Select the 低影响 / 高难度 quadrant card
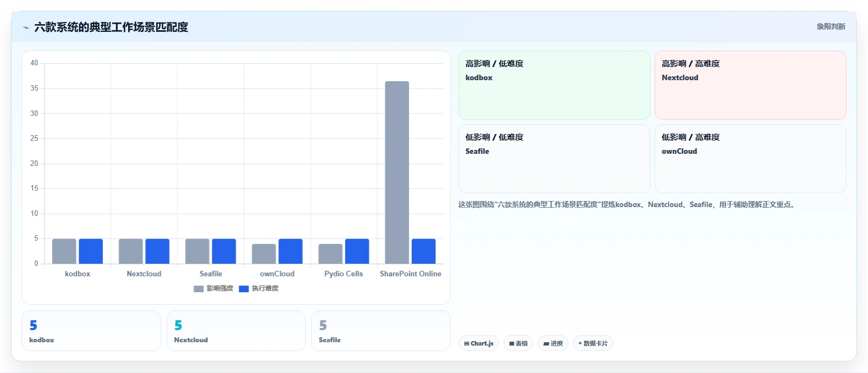This screenshot has height=373, width=868. click(x=750, y=159)
